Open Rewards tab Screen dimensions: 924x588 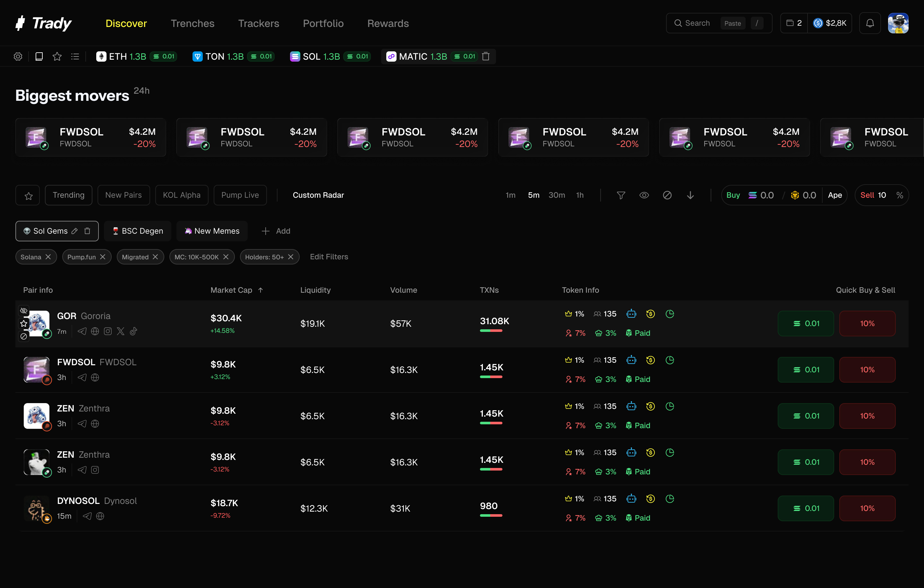coord(388,23)
